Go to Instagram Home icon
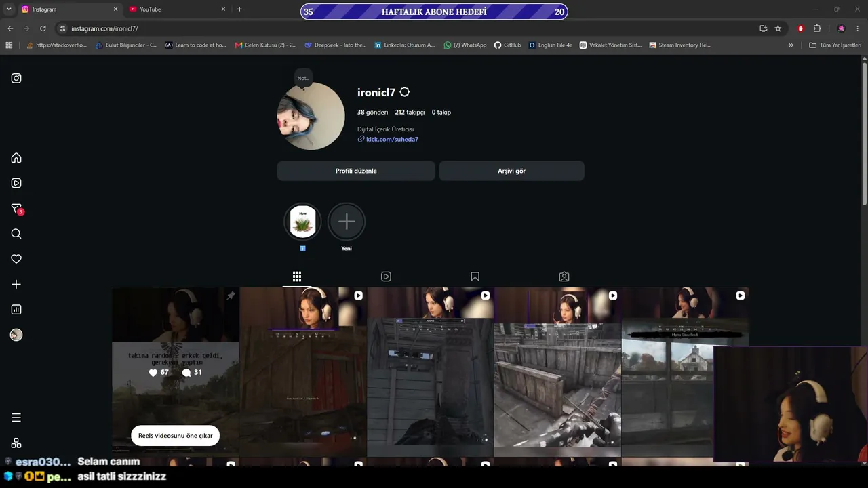 16,158
